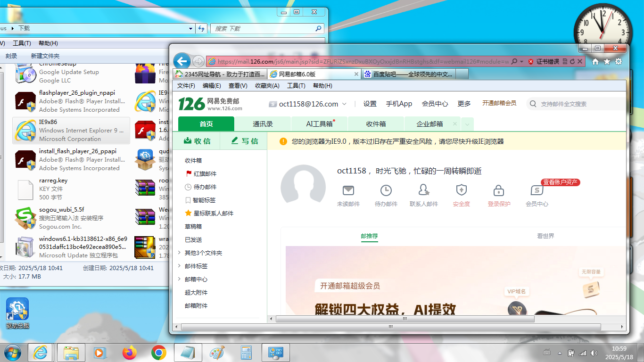The width and height of the screenshot is (644, 362).
Task: Select IE9x86 file in Explorer
Action: tap(71, 131)
